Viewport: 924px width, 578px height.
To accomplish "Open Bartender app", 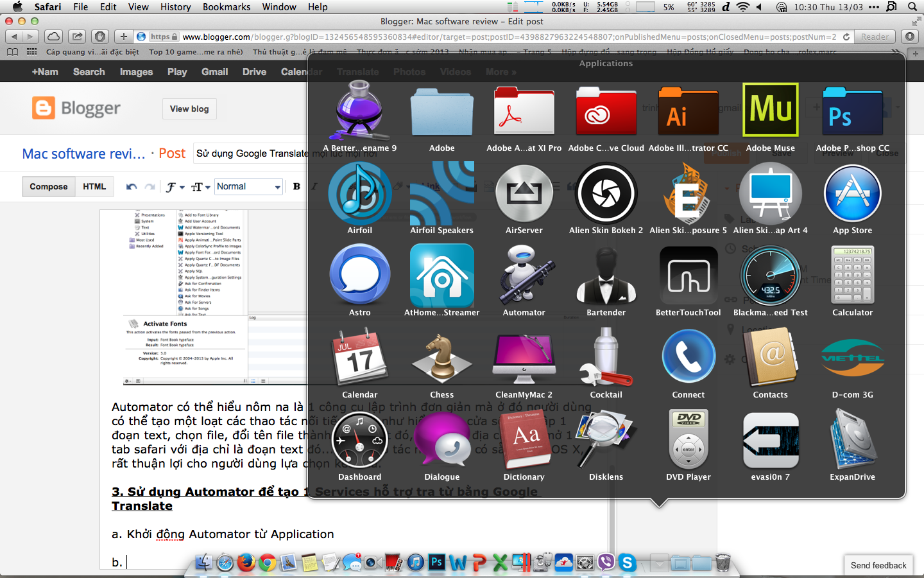I will point(606,276).
